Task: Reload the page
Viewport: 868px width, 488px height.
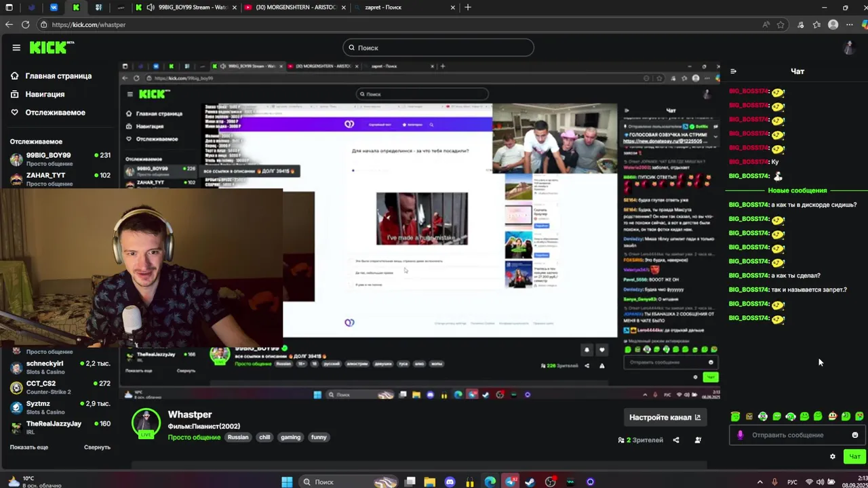Action: tap(25, 24)
